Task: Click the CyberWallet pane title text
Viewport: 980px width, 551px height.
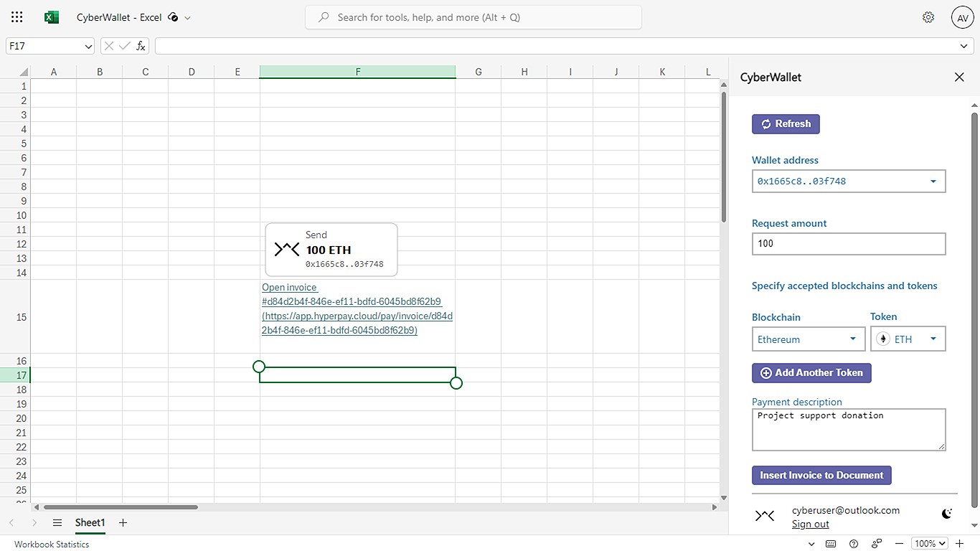Action: click(x=771, y=77)
